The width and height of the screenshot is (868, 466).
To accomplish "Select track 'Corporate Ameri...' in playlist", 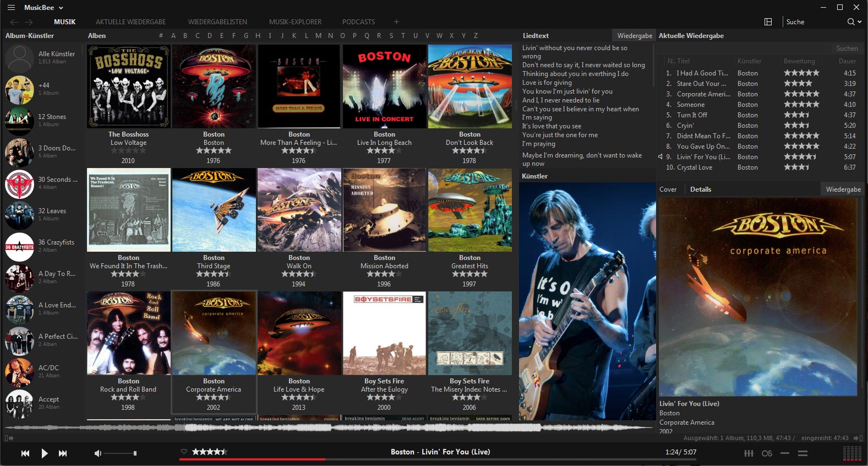I will [x=703, y=94].
